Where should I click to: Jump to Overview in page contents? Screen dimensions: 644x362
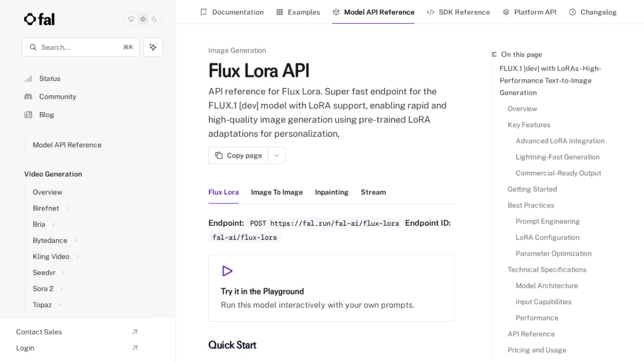pos(522,108)
